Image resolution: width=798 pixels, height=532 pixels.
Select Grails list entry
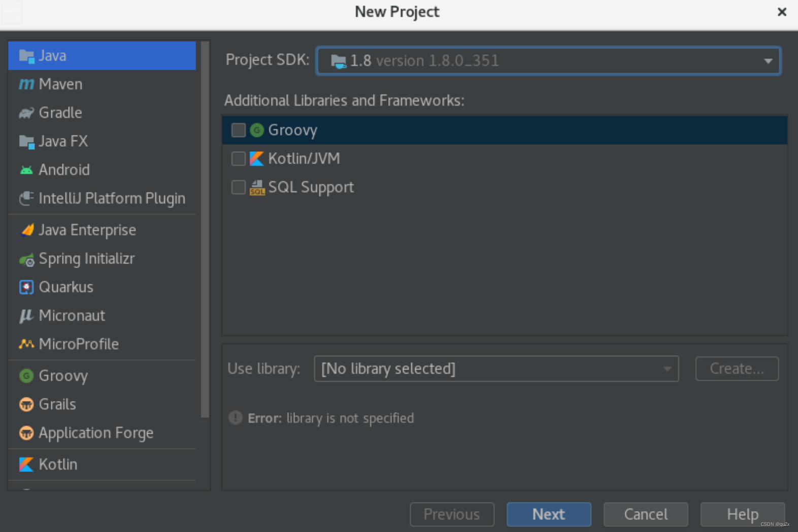pyautogui.click(x=102, y=404)
